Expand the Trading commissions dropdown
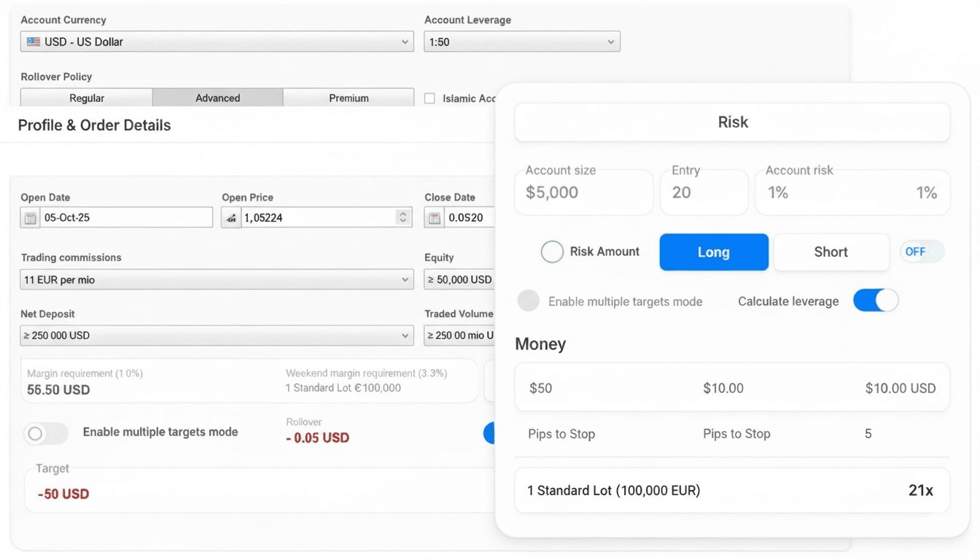This screenshot has width=980, height=560. [x=217, y=279]
